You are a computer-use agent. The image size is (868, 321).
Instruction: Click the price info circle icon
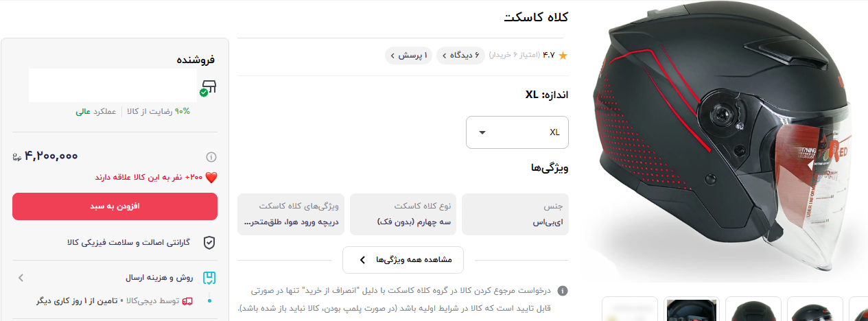[x=211, y=157]
